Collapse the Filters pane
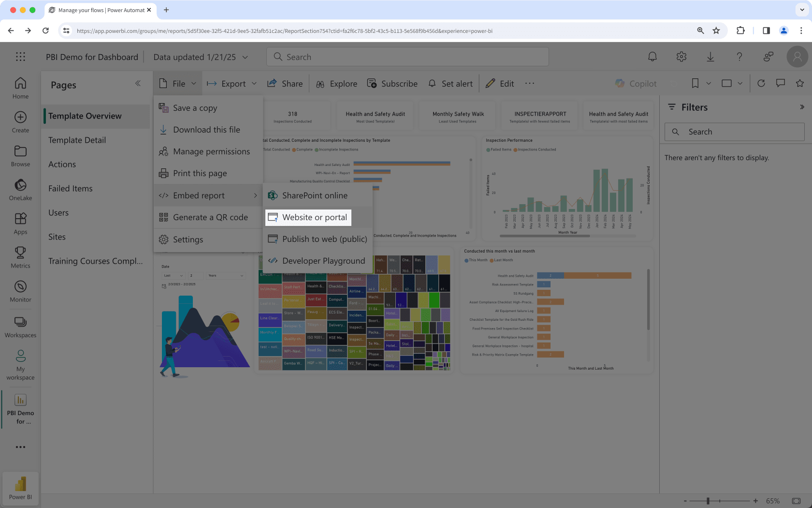The image size is (812, 508). (x=802, y=107)
